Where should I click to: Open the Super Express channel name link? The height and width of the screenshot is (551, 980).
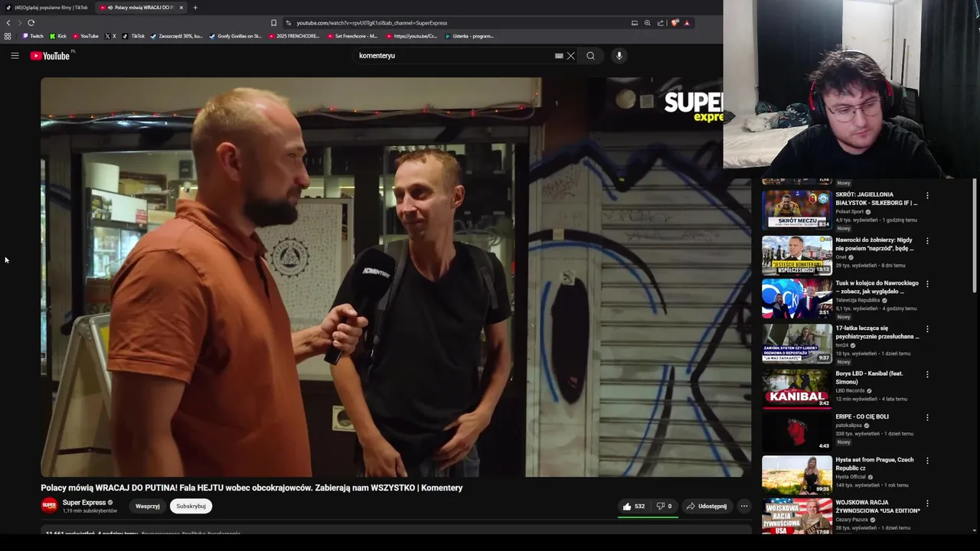point(84,503)
